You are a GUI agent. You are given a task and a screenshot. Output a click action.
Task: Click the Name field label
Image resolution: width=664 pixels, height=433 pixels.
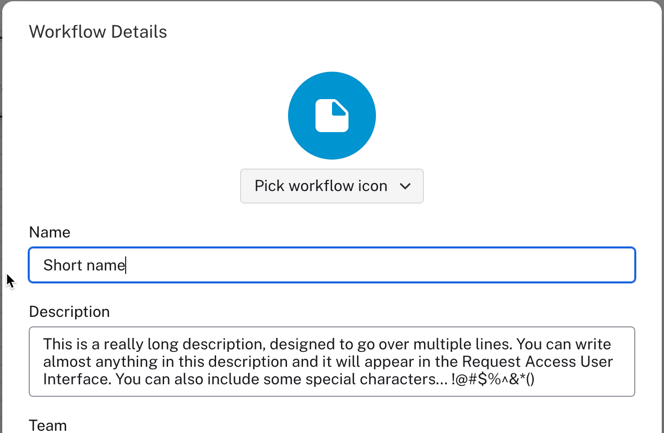50,232
